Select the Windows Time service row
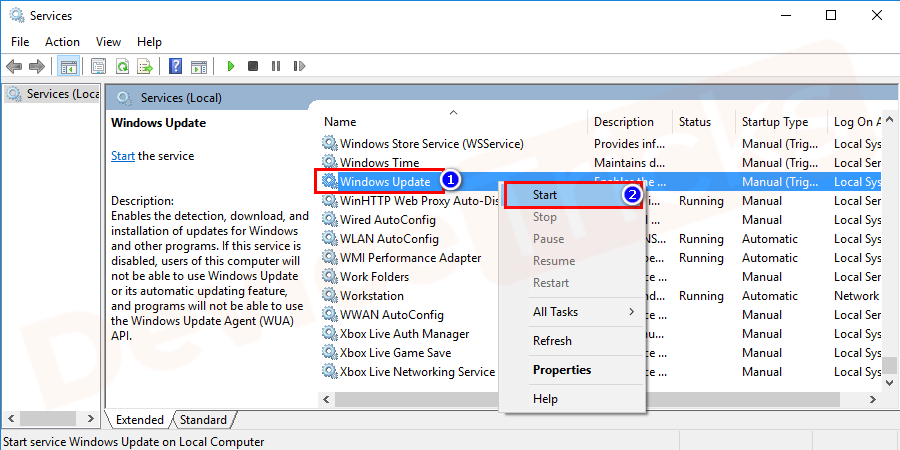Viewport: 900px width, 450px height. pos(600,162)
